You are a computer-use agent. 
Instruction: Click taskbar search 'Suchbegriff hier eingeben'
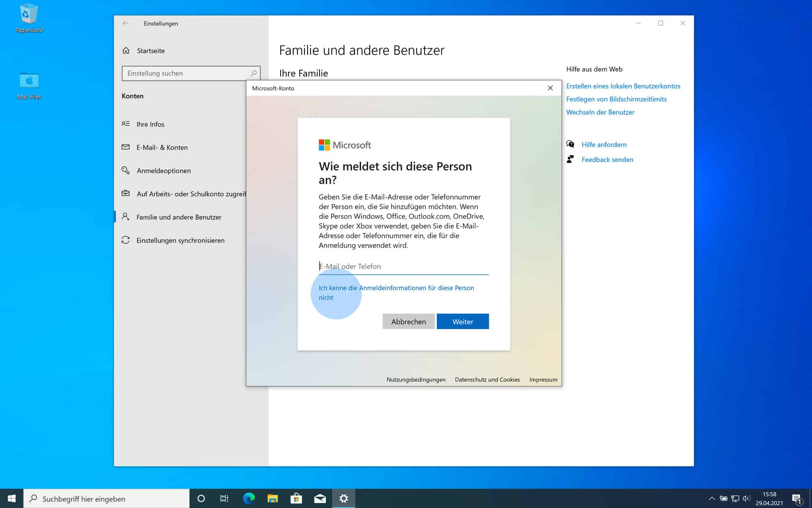pyautogui.click(x=106, y=499)
